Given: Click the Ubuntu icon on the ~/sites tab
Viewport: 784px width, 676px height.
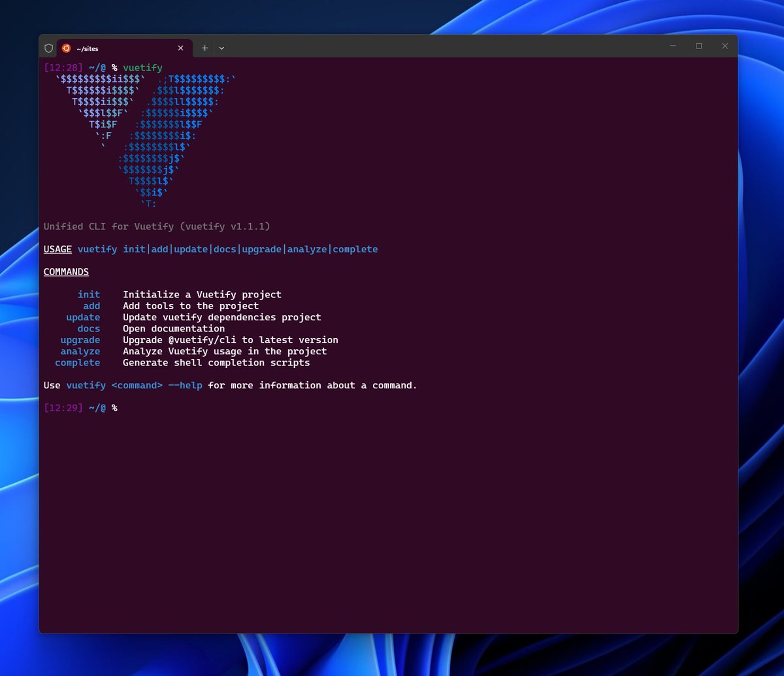Looking at the screenshot, I should point(66,48).
